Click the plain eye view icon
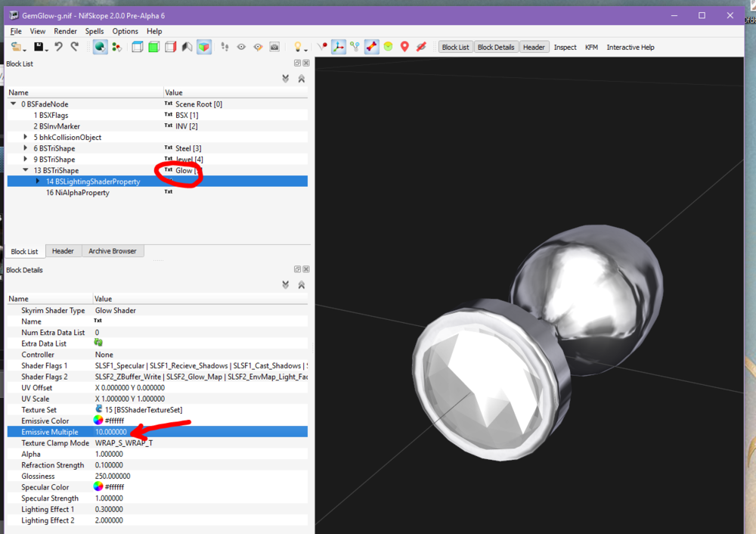The width and height of the screenshot is (756, 534). 241,47
